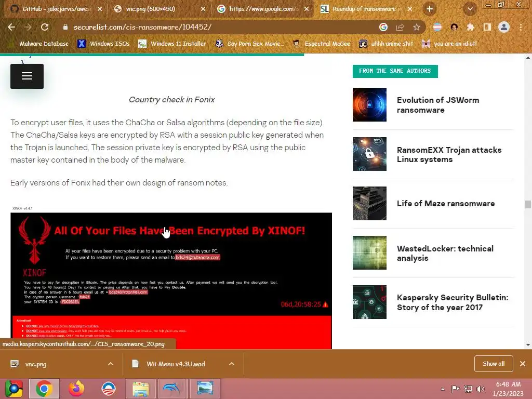This screenshot has height=399, width=532.
Task: Click the forward navigation arrow
Action: click(28, 27)
